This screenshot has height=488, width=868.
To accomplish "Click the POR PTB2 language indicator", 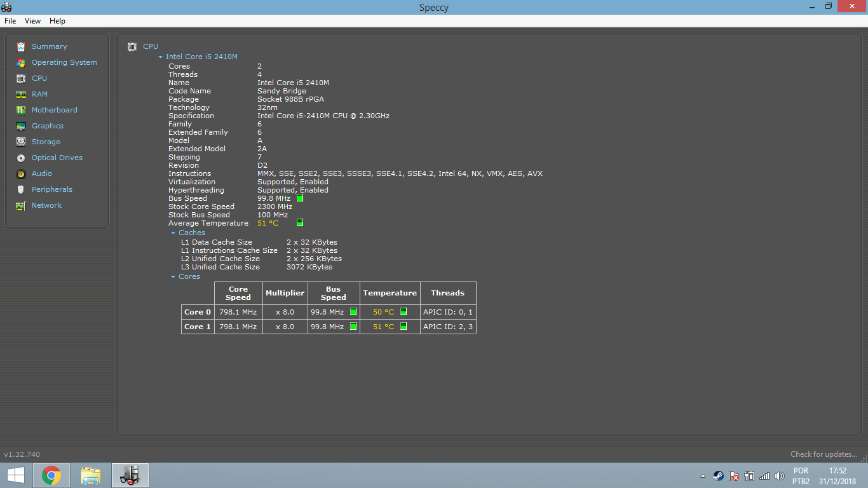I will coord(801,476).
